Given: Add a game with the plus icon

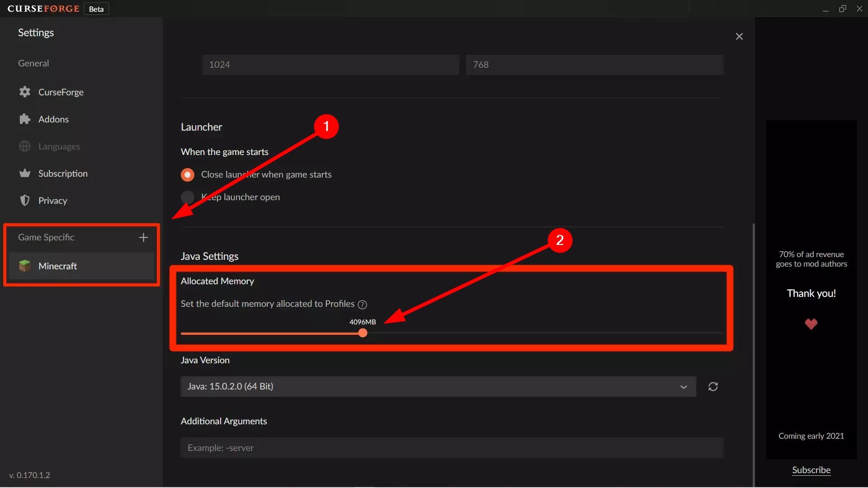Looking at the screenshot, I should point(143,237).
